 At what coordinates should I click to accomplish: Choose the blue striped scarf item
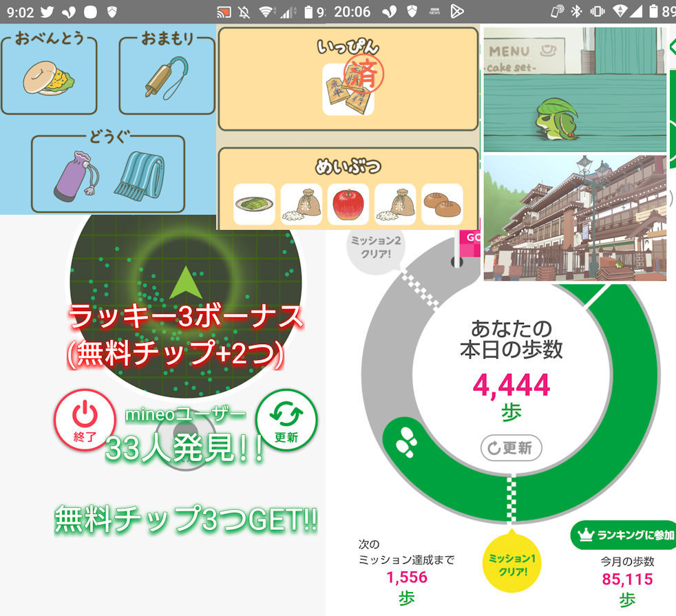139,175
